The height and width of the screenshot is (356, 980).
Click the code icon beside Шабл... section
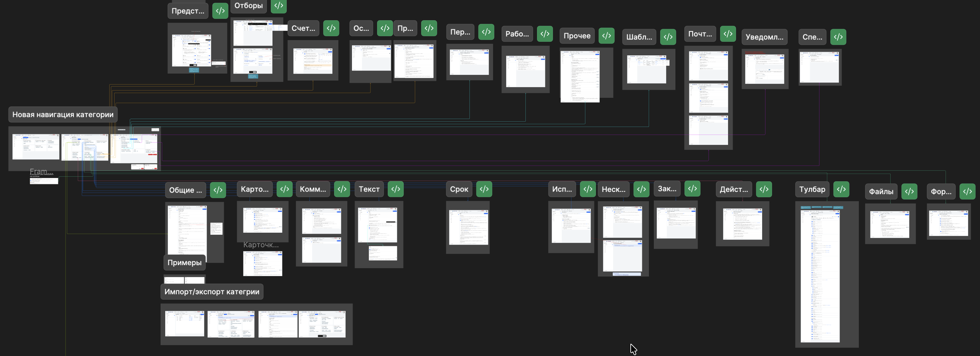(668, 37)
